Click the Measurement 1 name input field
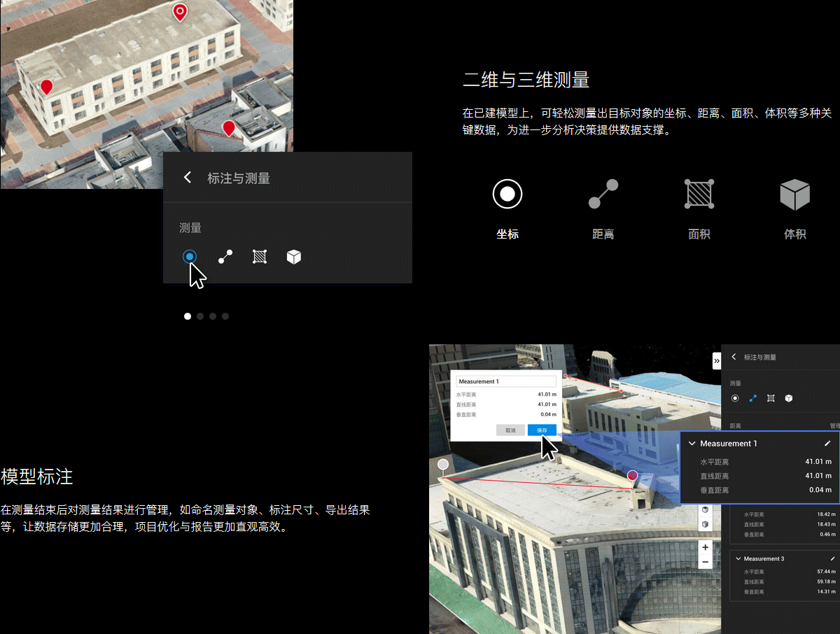 pyautogui.click(x=505, y=381)
